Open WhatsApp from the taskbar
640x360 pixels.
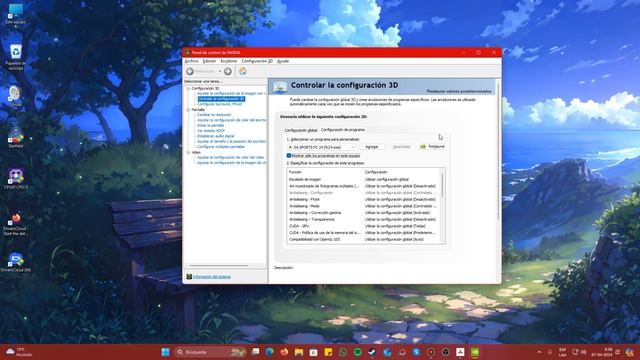tap(342, 352)
